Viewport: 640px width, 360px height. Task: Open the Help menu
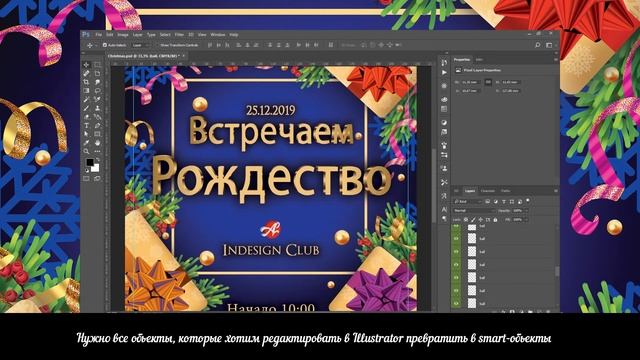(x=233, y=35)
